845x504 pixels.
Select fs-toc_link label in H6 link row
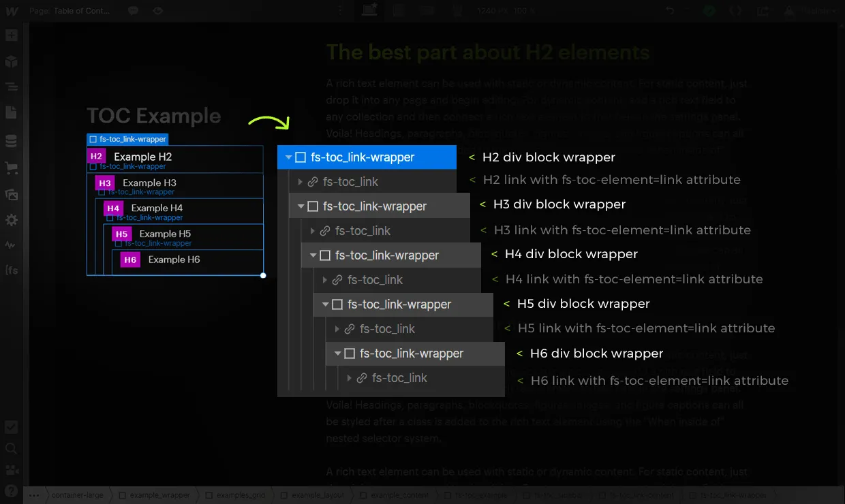click(399, 378)
